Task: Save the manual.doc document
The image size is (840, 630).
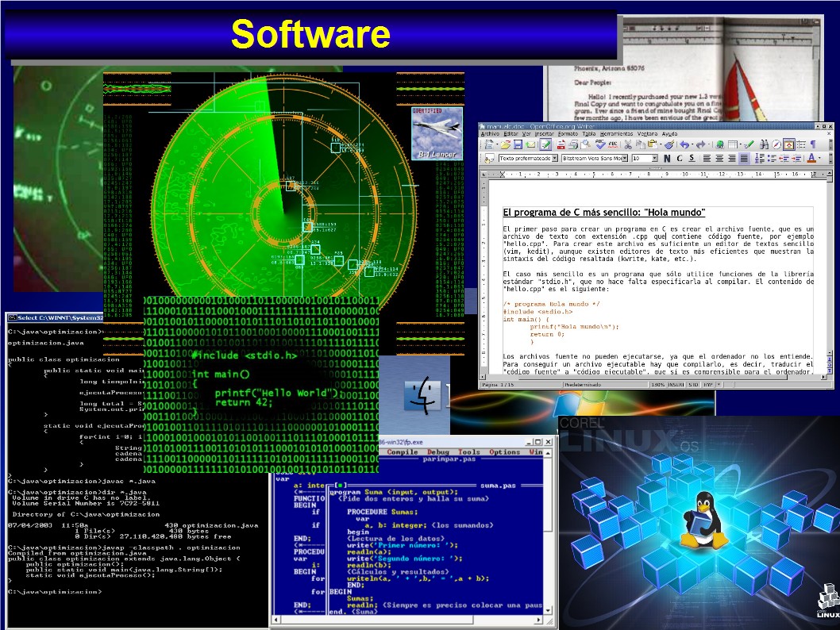Action: pyautogui.click(x=518, y=145)
